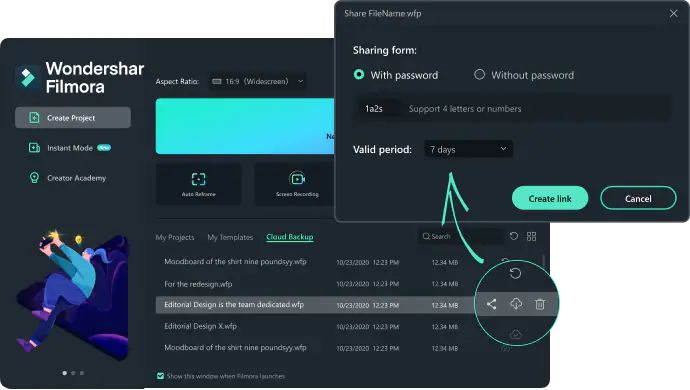Delete the Editorial Design team dedicated file
690x390 pixels.
click(x=540, y=304)
